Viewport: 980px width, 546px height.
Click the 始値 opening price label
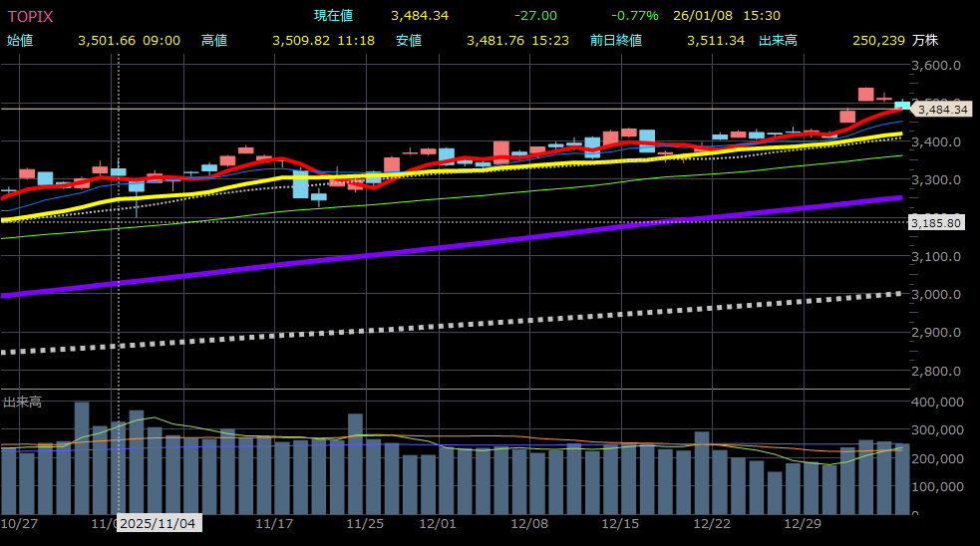20,41
